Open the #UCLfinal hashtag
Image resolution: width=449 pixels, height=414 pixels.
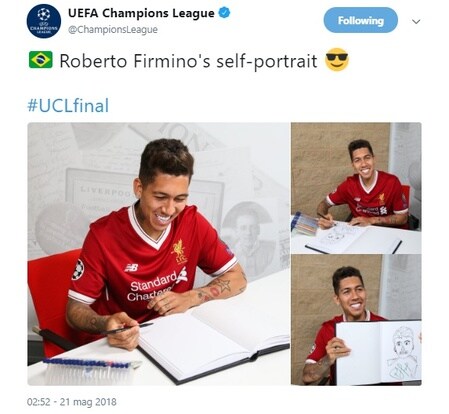pyautogui.click(x=68, y=105)
